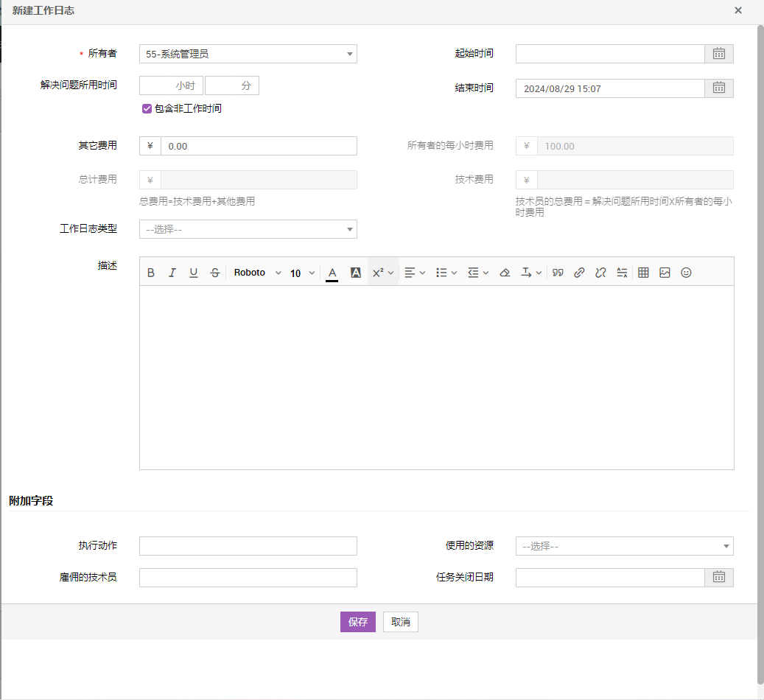Image resolution: width=764 pixels, height=700 pixels.
Task: Click into the 执行动作 input field
Action: tap(248, 546)
